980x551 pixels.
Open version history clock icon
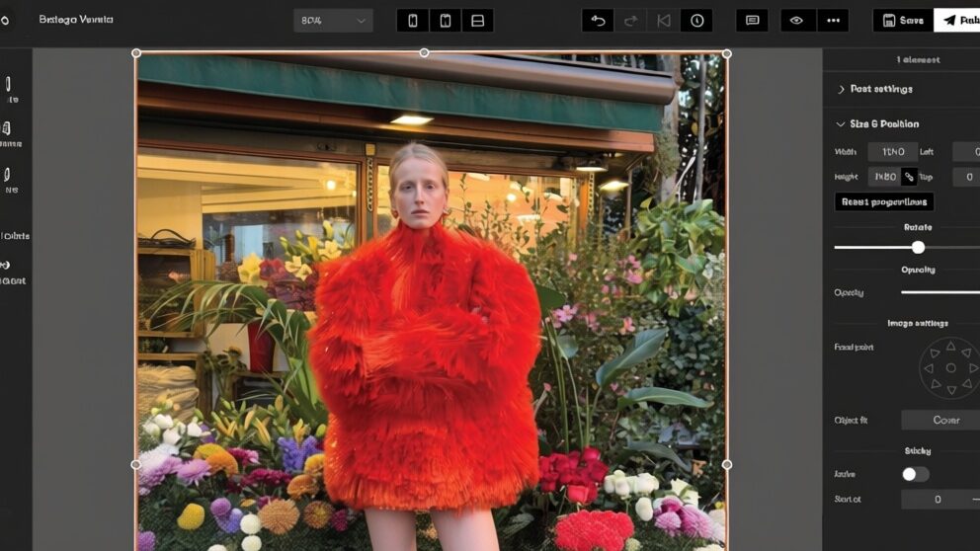tap(696, 21)
